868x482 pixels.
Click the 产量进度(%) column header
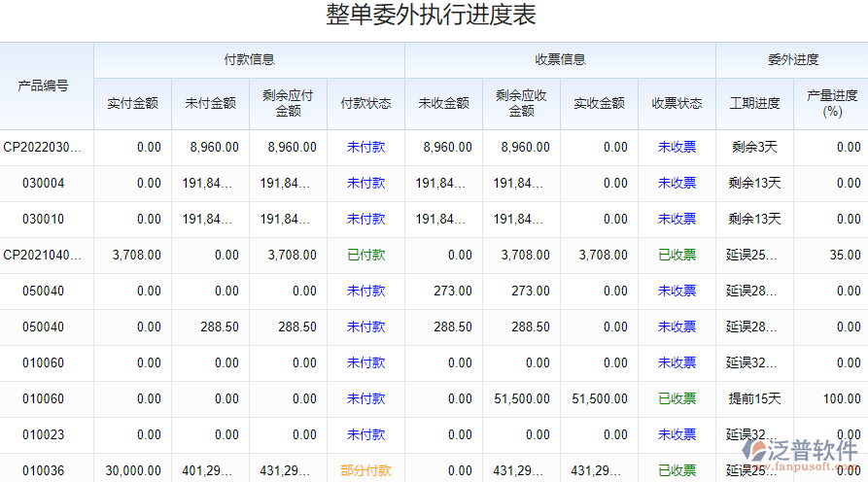(x=831, y=104)
